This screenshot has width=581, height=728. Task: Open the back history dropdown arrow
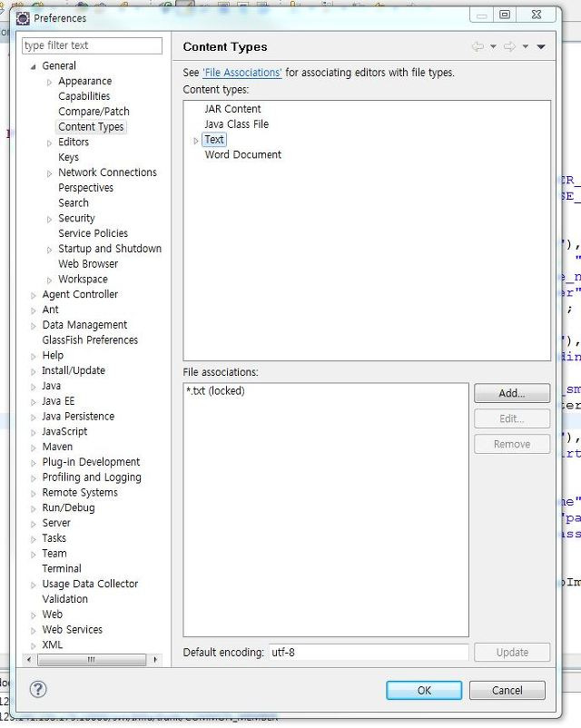493,46
